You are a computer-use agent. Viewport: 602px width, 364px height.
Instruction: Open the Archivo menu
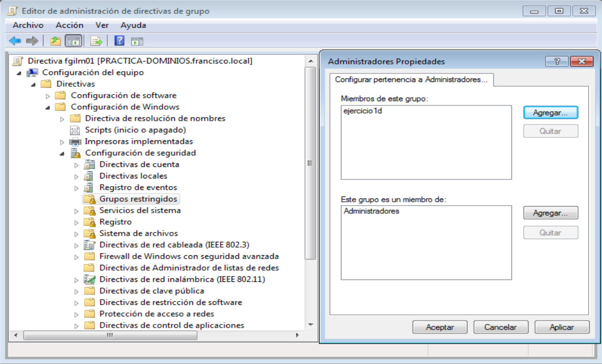tap(28, 25)
